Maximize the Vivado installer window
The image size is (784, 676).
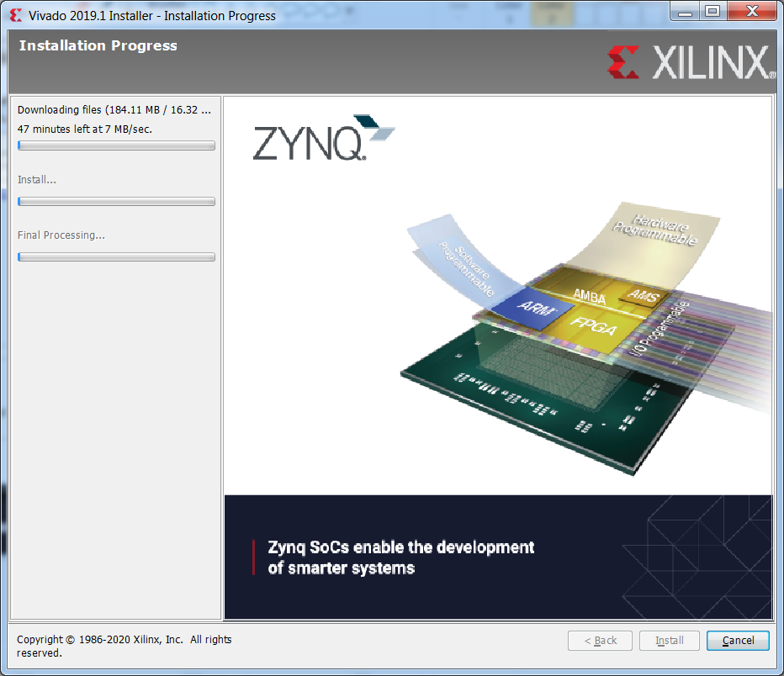712,11
